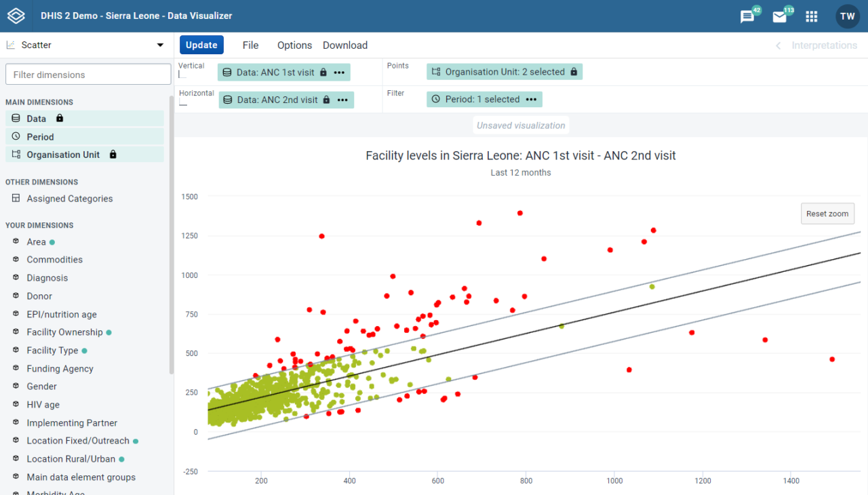Click the lock icon on ANC 1st visit chip
The width and height of the screenshot is (868, 495).
click(x=323, y=71)
